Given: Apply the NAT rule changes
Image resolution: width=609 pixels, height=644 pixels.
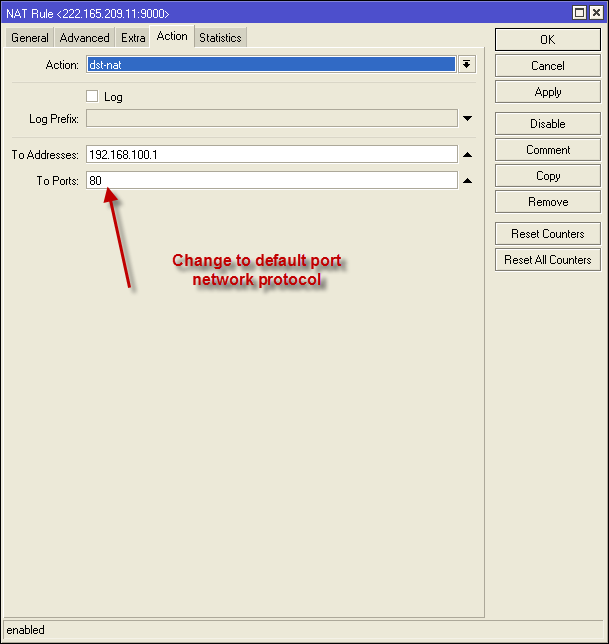Looking at the screenshot, I should [547, 92].
